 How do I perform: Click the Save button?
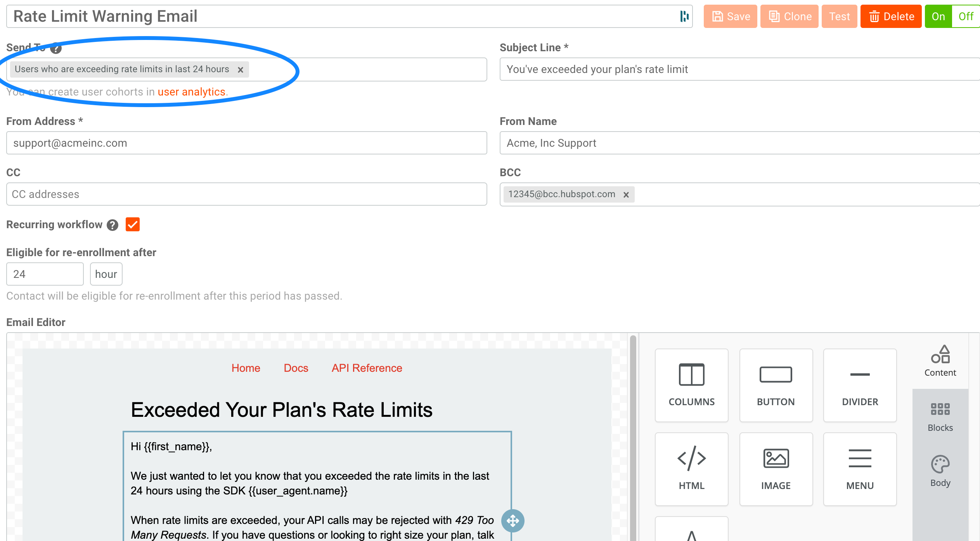(x=730, y=17)
